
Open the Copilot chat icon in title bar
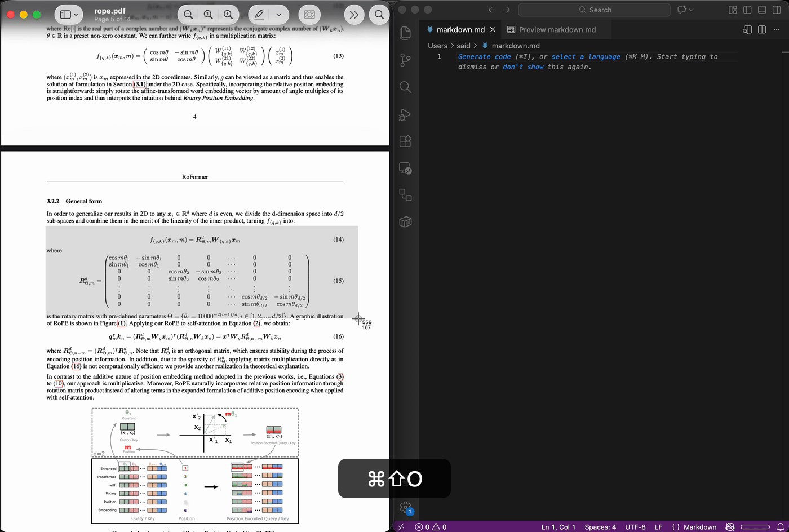pyautogui.click(x=681, y=10)
